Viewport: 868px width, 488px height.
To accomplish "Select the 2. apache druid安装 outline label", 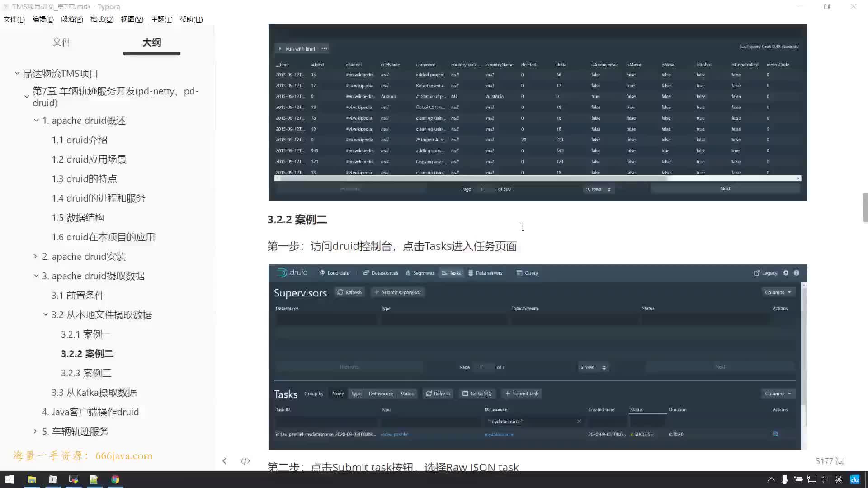I will coord(84,257).
